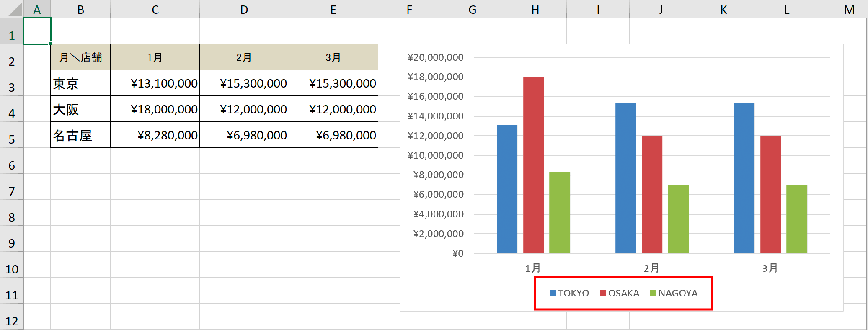Click the 2月 category axis label in chart
868x330 pixels.
[651, 268]
